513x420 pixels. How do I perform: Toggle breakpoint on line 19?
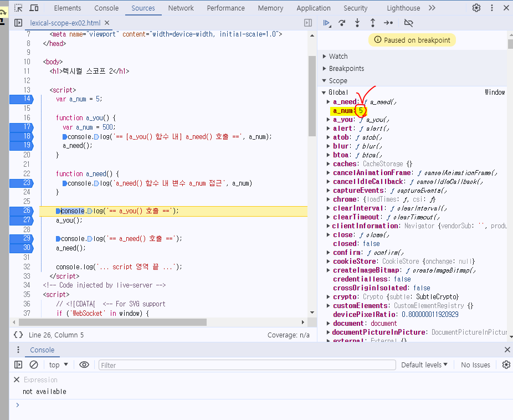21,145
